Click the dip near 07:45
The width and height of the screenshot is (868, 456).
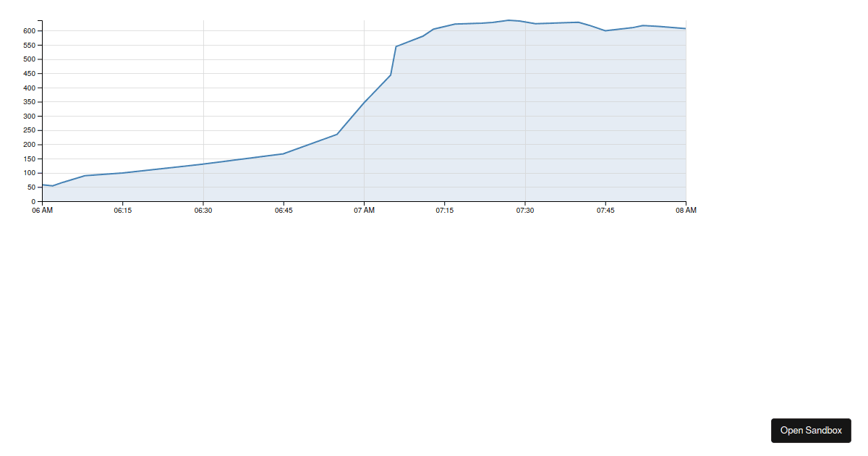[x=605, y=31]
